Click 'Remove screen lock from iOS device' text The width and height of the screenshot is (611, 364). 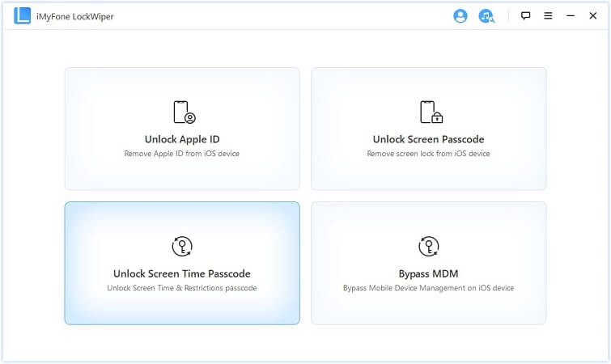click(x=428, y=154)
